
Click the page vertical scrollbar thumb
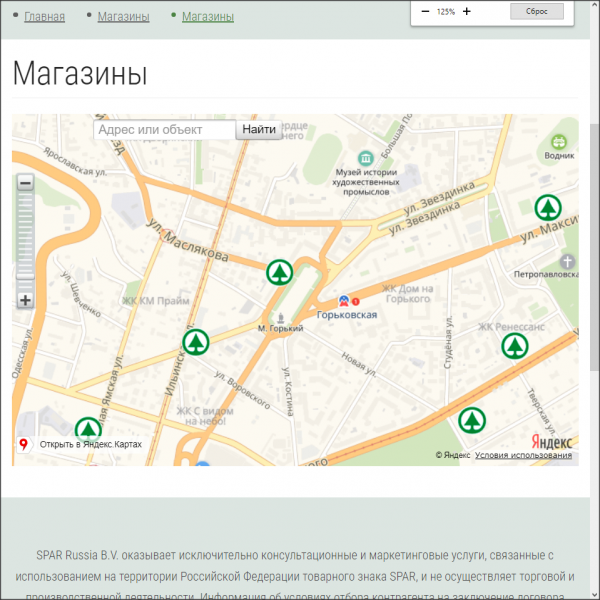click(595, 247)
